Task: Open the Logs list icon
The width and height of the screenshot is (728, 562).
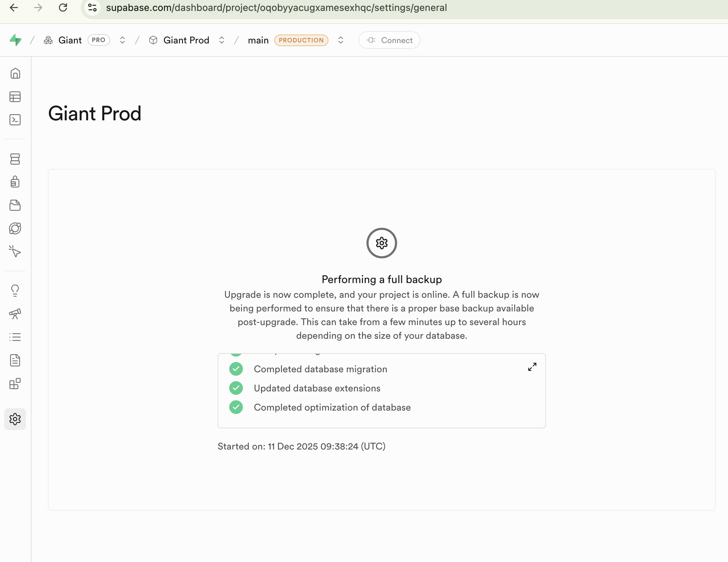Action: 15,337
